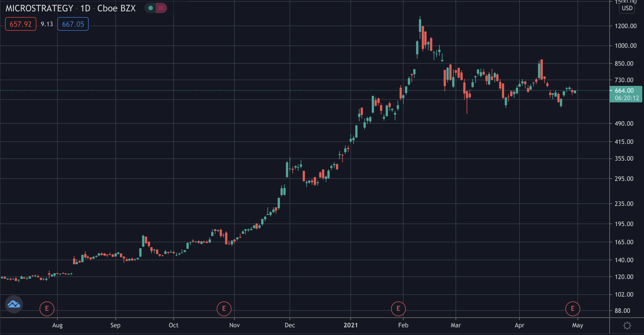Click the current price label 664.00

click(x=624, y=90)
